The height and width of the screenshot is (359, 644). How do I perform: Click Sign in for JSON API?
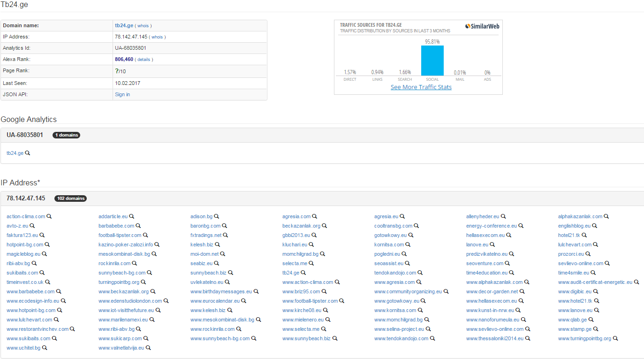122,94
